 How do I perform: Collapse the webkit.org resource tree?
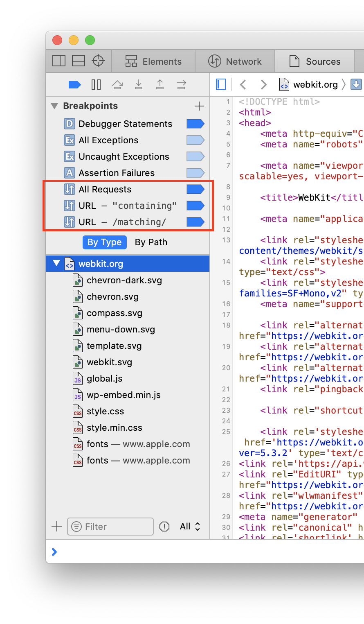56,263
